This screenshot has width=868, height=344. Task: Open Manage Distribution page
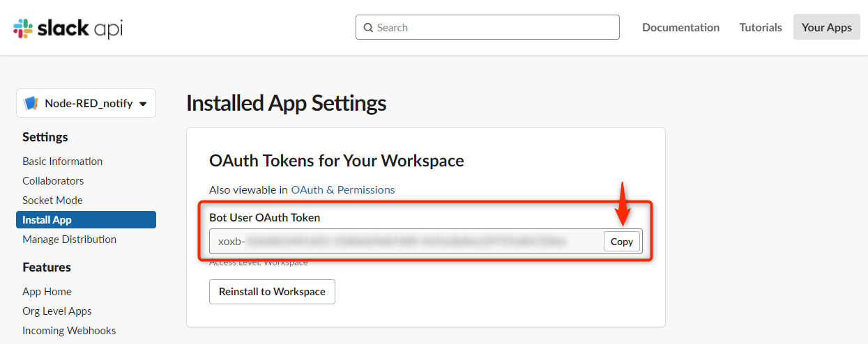point(69,239)
